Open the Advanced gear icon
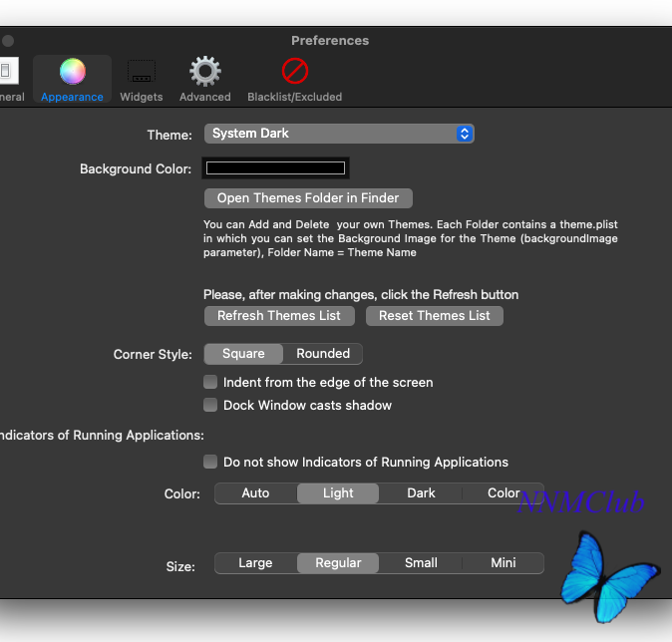672x642 pixels. [205, 71]
